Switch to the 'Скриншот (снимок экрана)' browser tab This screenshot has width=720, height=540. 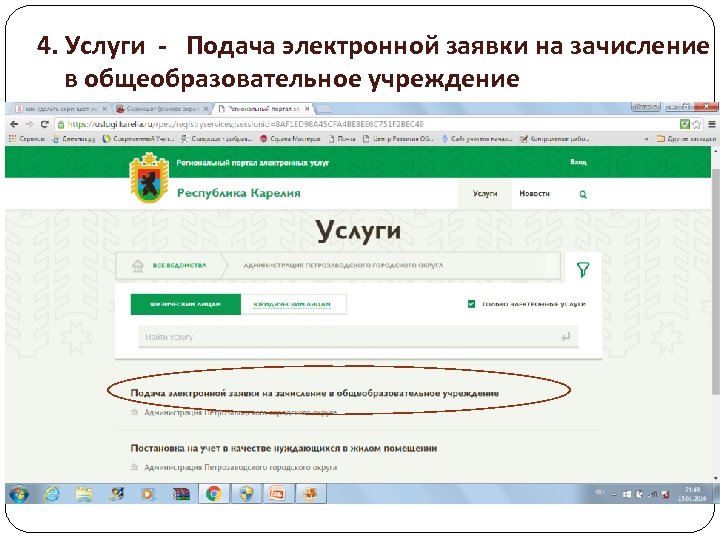pos(163,109)
